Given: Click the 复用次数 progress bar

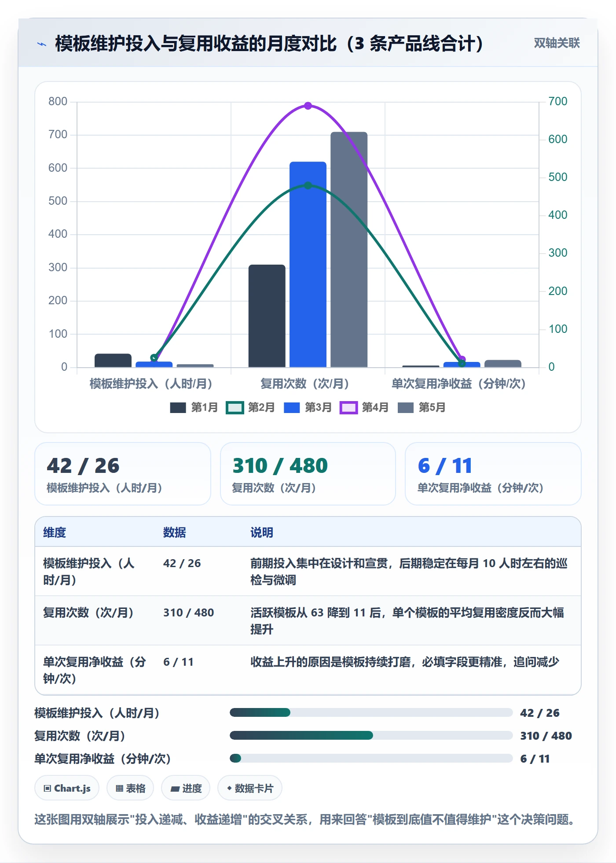Looking at the screenshot, I should coord(371,735).
